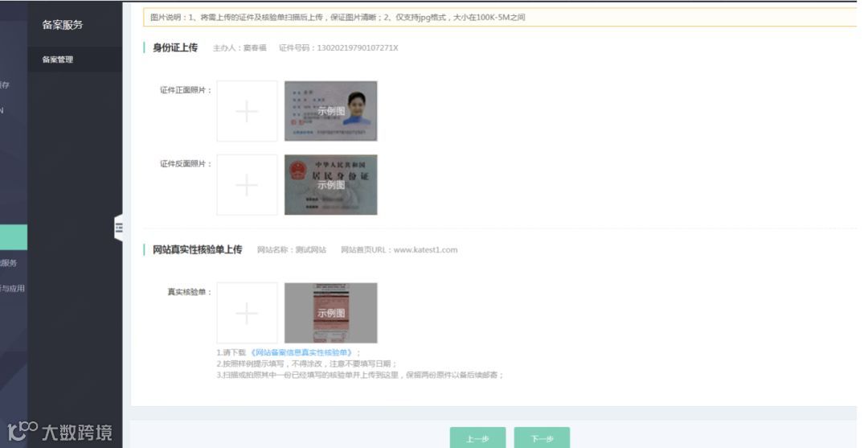
Task: Select the highlighted green item in the left navigation
Action: pos(14,237)
